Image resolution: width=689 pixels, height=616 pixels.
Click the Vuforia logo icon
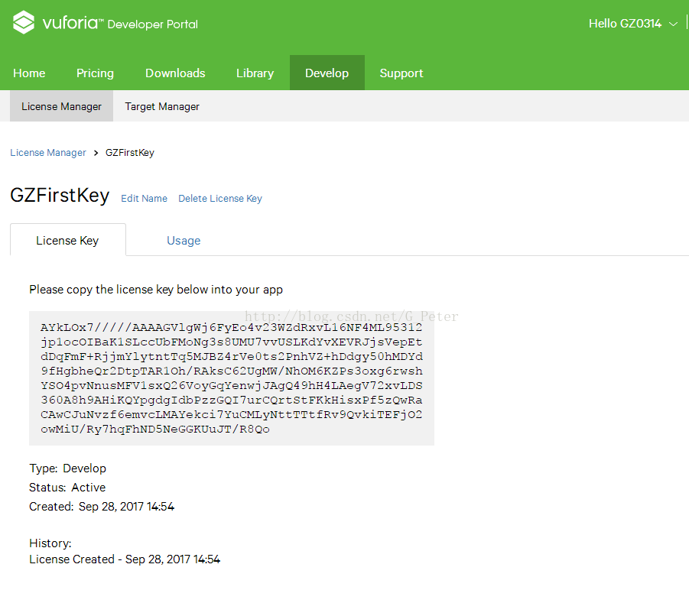tap(24, 22)
